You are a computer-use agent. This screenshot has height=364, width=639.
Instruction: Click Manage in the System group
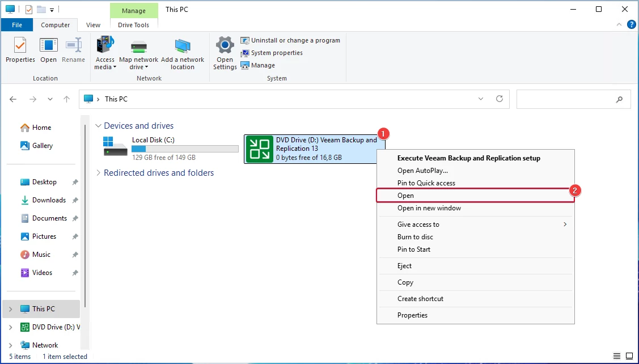[257, 65]
